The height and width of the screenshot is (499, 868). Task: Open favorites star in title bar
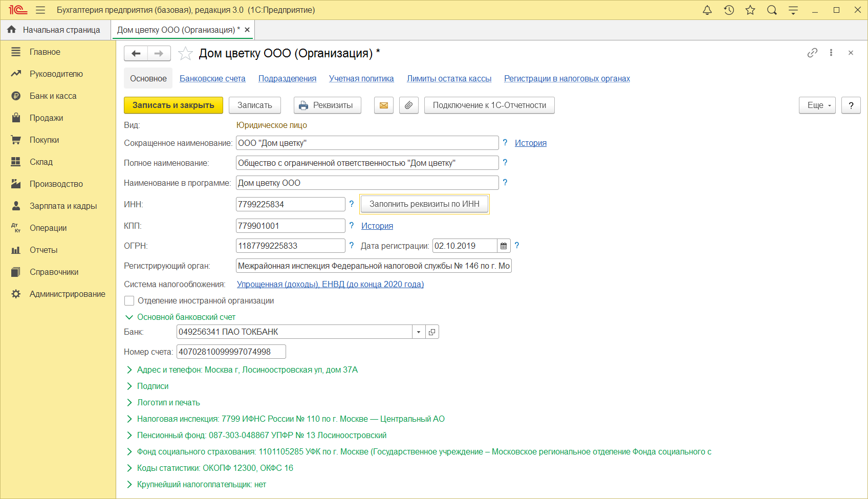click(x=750, y=10)
